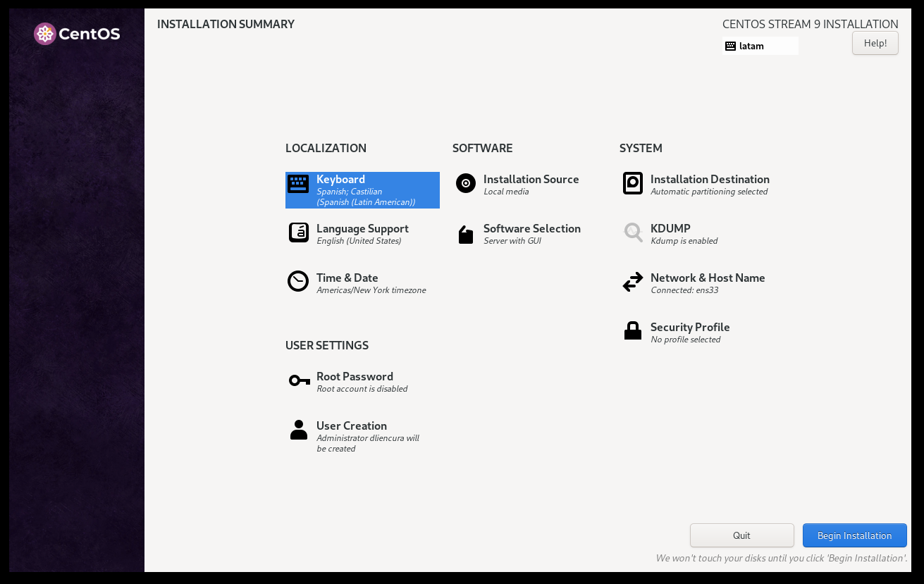924x584 pixels.
Task: Click the 'We won't touch your disks' notice
Action: [781, 558]
